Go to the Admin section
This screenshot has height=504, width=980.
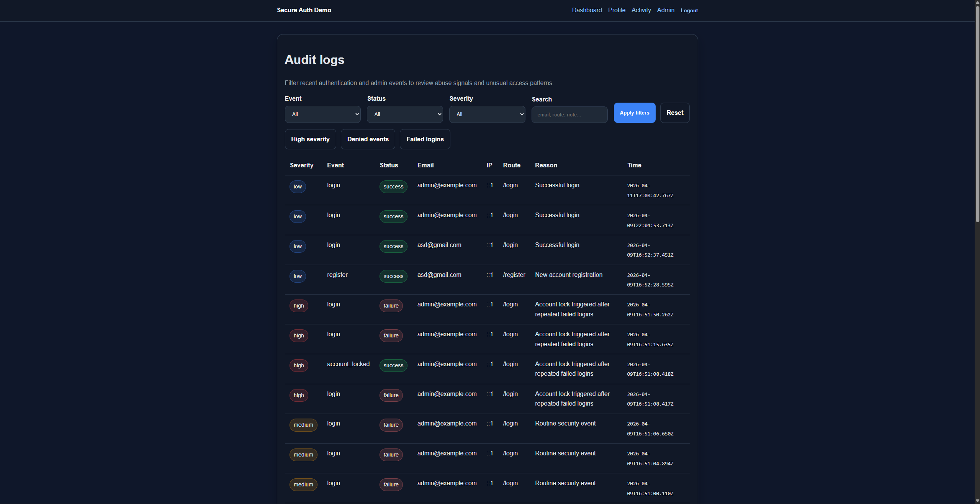(x=665, y=10)
